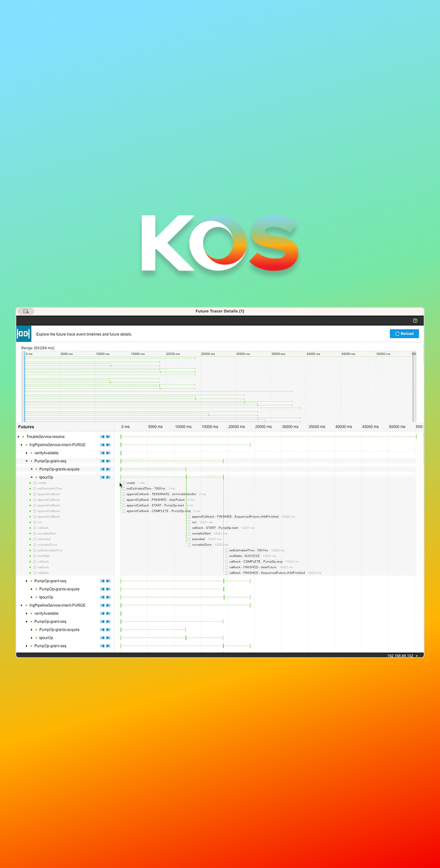Collapse the expanded PumpOp-grants-acquire future

pos(31,469)
